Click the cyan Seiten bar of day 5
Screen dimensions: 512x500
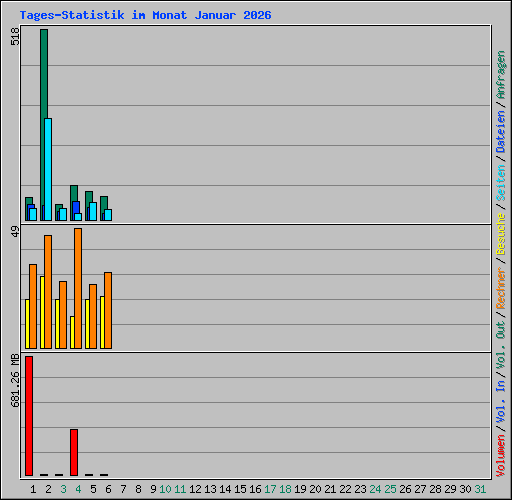[x=93, y=211]
